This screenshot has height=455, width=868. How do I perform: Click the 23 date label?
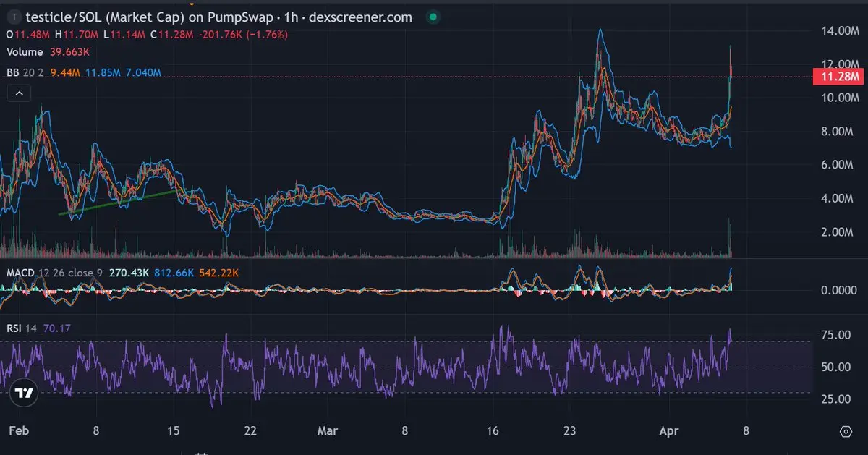click(x=570, y=430)
